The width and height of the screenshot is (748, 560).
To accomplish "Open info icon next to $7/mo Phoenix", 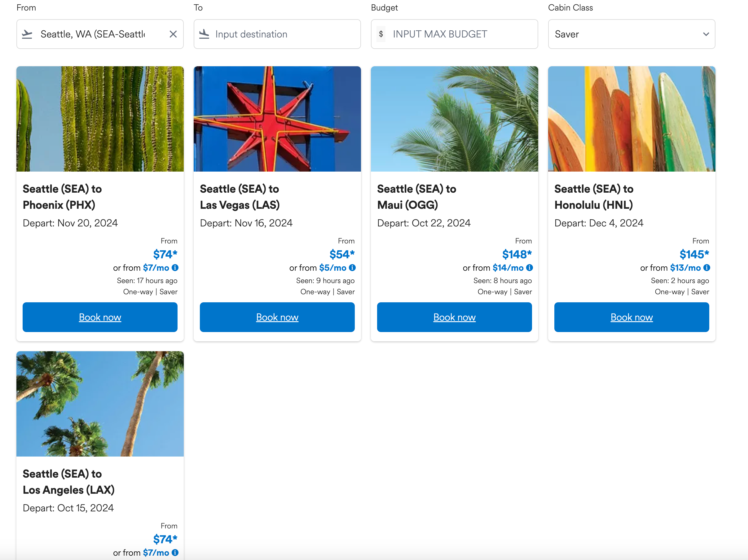I will pyautogui.click(x=175, y=268).
